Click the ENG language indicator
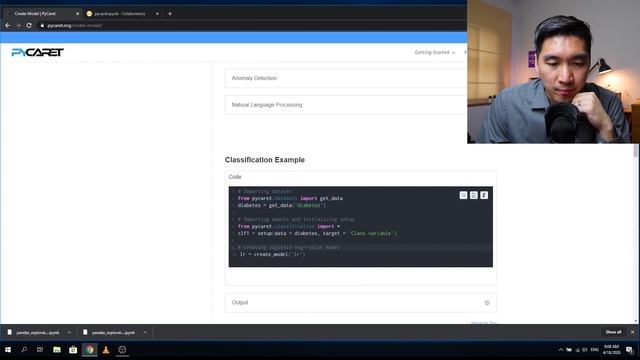This screenshot has height=360, width=640. [595, 350]
